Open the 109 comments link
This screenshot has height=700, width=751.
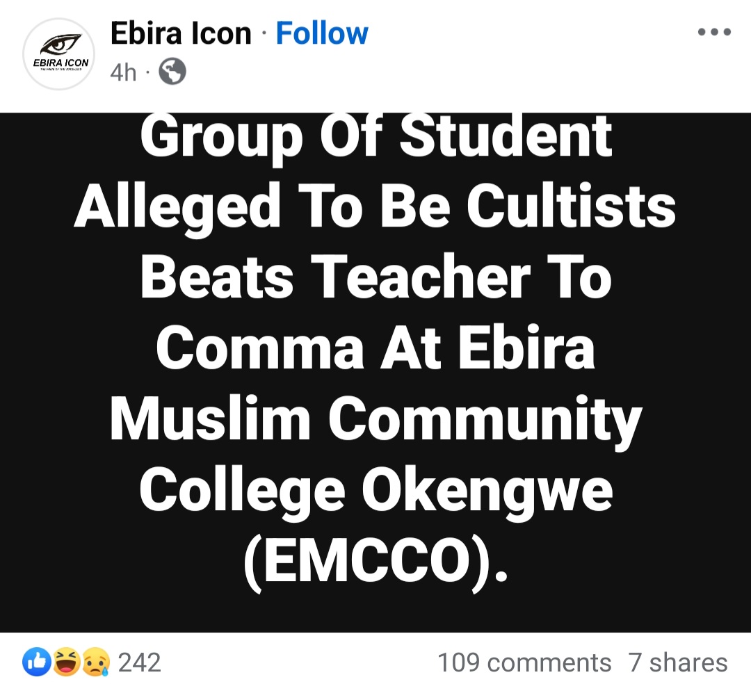[524, 662]
